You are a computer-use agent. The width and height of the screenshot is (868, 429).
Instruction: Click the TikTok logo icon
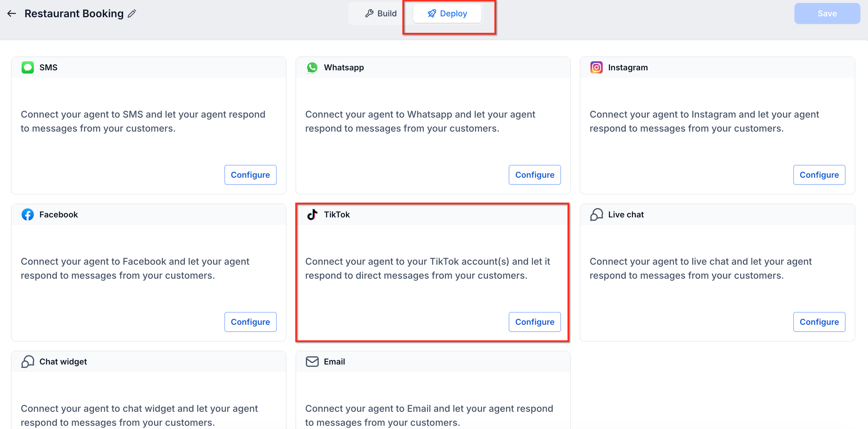pyautogui.click(x=312, y=215)
